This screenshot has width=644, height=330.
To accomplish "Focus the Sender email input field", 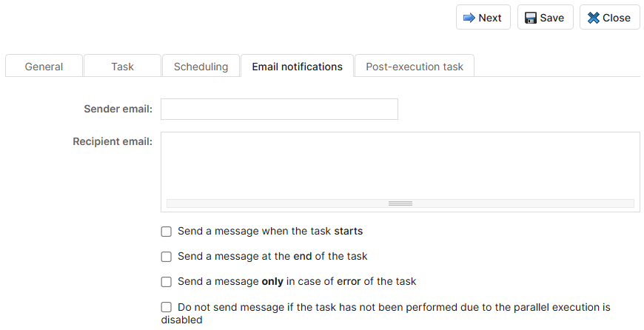I will point(279,110).
